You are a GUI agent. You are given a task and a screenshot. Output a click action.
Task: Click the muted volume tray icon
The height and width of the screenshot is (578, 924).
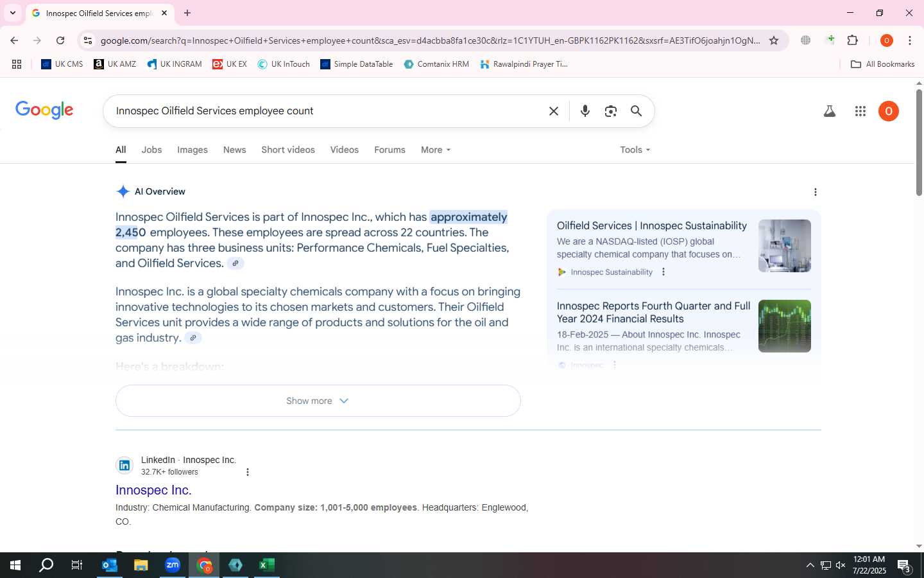(841, 565)
